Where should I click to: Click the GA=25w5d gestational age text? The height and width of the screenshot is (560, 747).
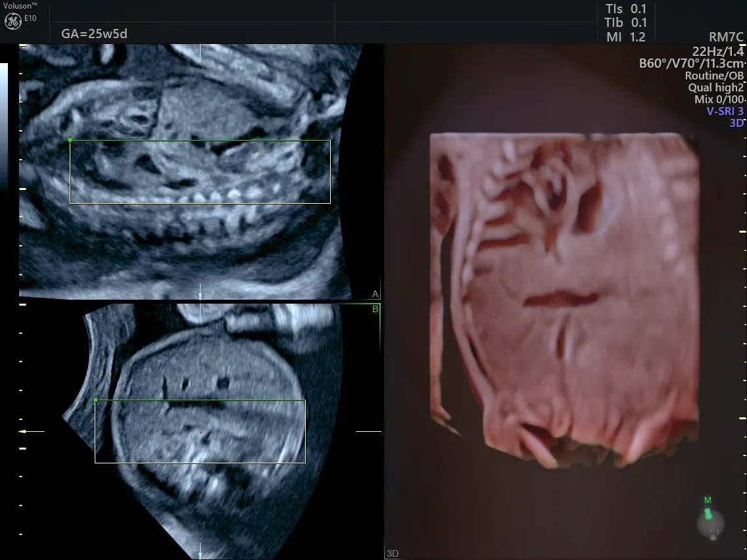coord(94,34)
